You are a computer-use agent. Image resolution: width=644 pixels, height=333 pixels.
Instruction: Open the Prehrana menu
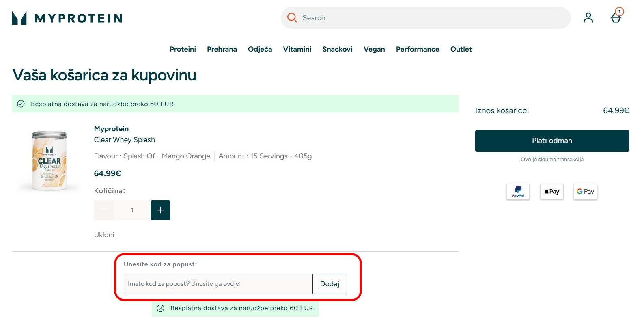pyautogui.click(x=222, y=49)
